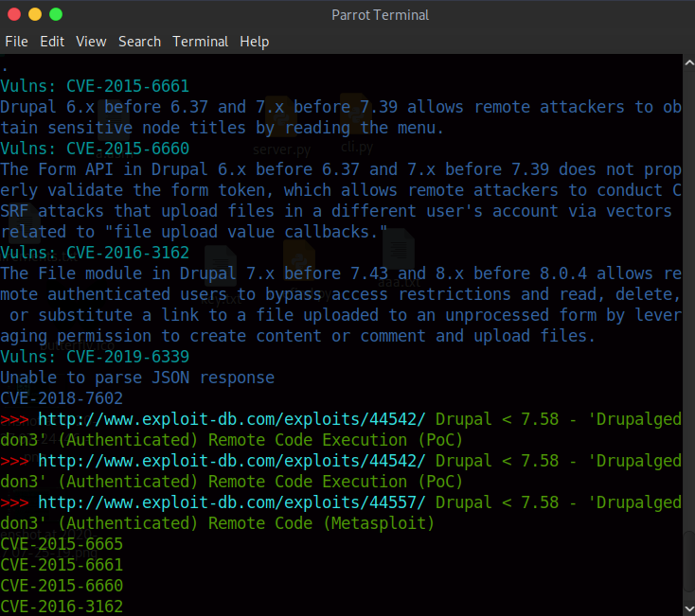The height and width of the screenshot is (616, 695).
Task: Open the Search menu
Action: pos(139,42)
